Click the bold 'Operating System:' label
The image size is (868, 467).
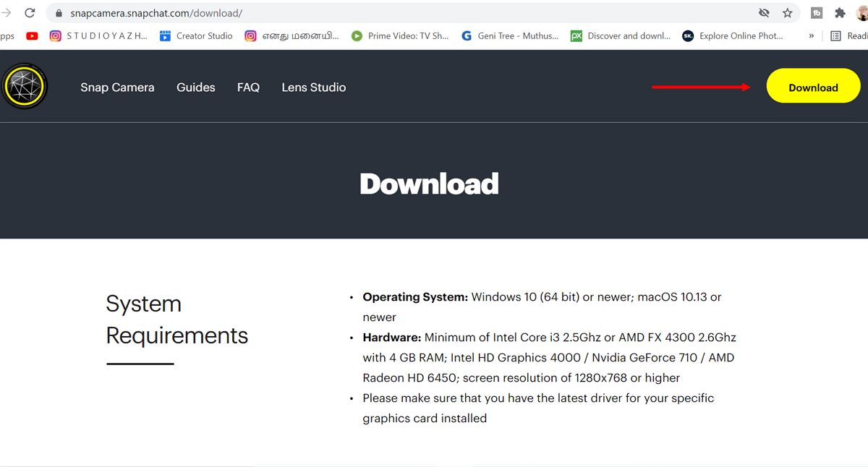[416, 297]
